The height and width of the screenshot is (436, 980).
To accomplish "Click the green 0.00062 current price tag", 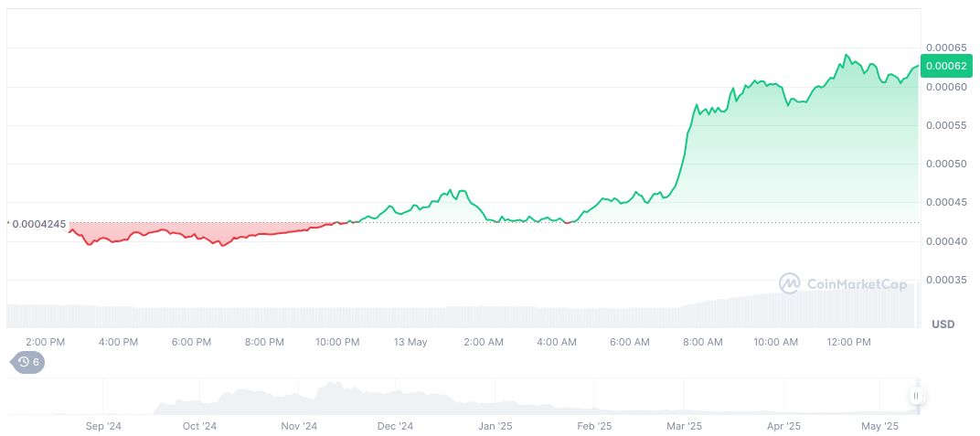I will click(945, 66).
